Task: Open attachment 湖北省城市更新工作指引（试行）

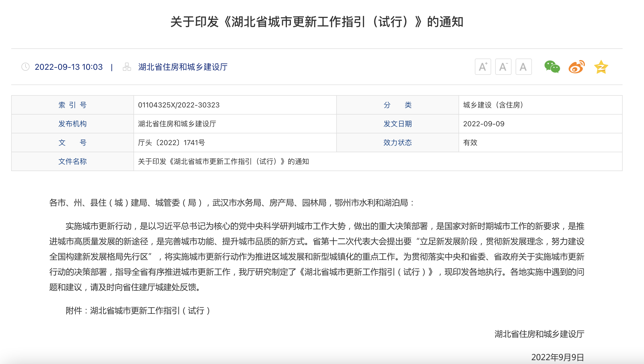Action: [150, 311]
